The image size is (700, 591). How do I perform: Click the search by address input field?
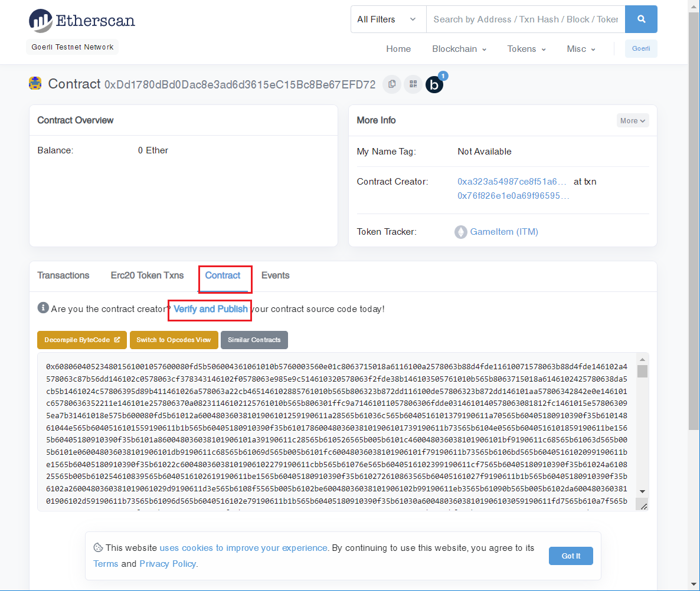[525, 19]
